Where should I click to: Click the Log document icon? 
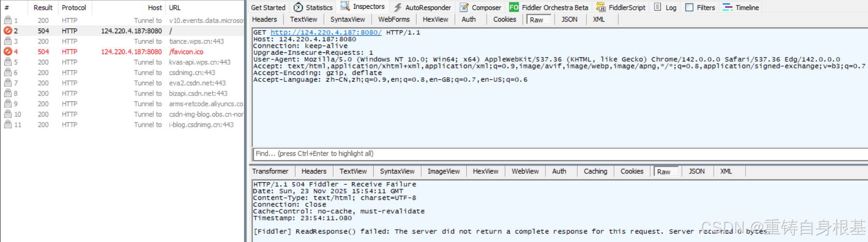pyautogui.click(x=658, y=7)
